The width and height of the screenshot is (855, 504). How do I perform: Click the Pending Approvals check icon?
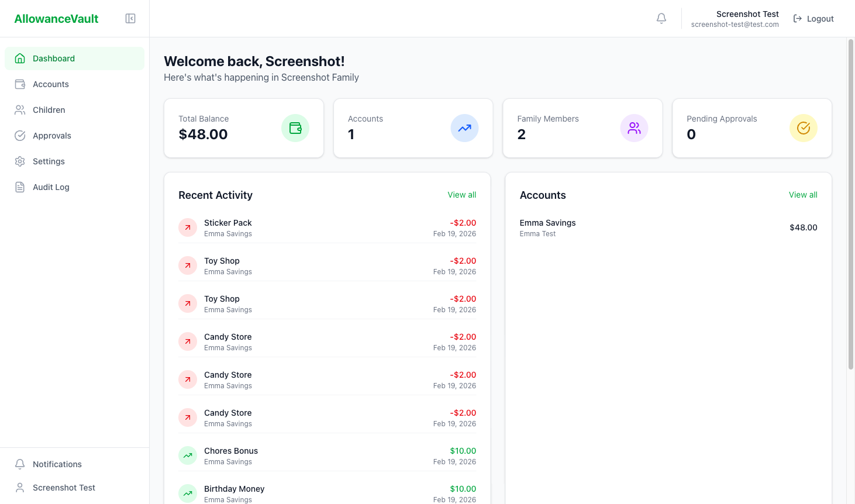pyautogui.click(x=803, y=128)
